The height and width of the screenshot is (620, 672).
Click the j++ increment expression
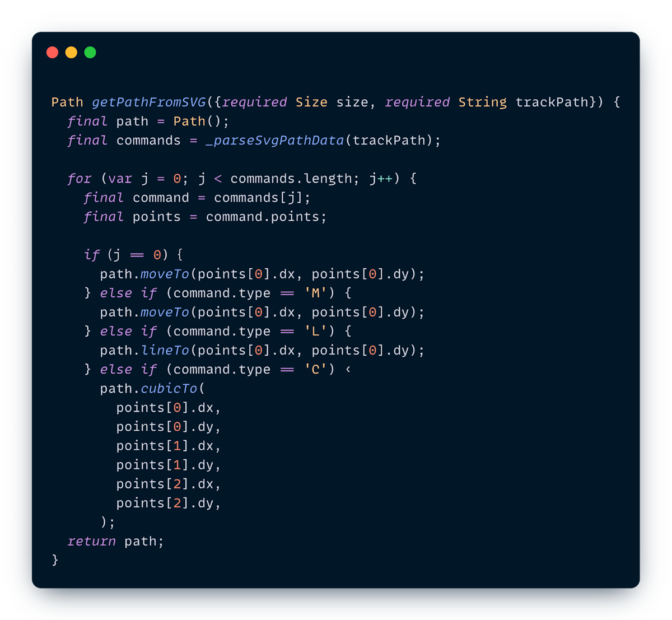click(381, 179)
